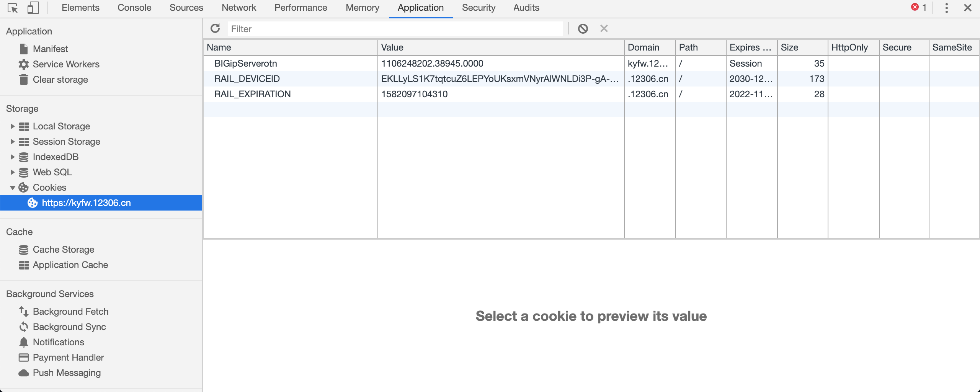Switch to the Console tab
The width and height of the screenshot is (980, 392).
click(x=134, y=8)
